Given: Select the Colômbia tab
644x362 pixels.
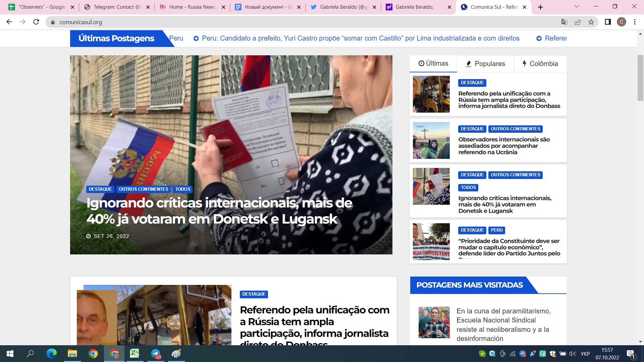Looking at the screenshot, I should point(540,64).
